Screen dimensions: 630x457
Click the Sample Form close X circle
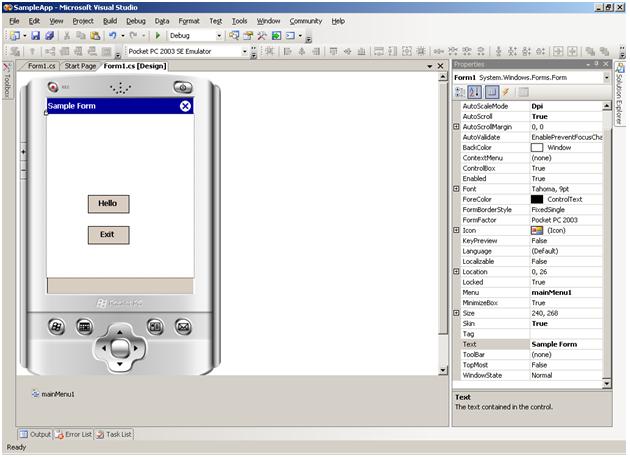(x=185, y=106)
